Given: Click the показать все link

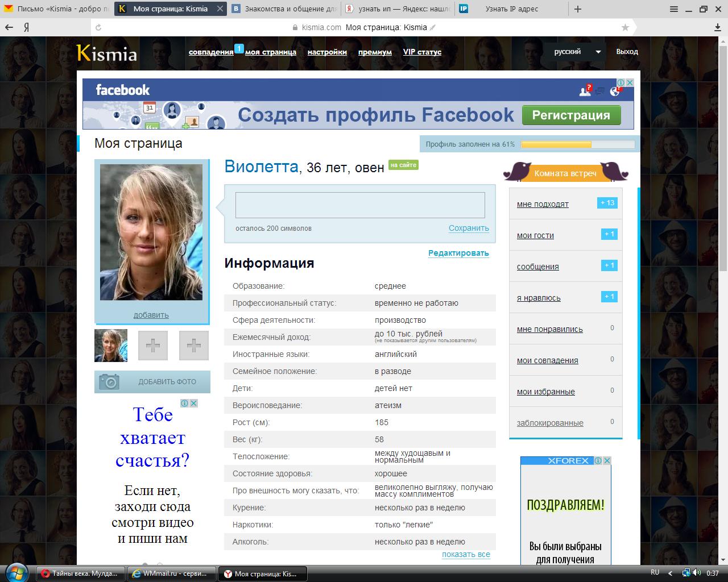Looking at the screenshot, I should 466,555.
